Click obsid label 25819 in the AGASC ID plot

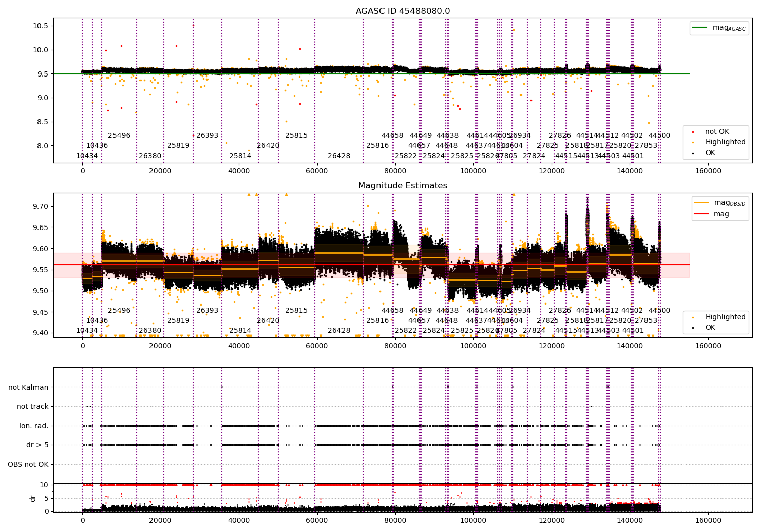pyautogui.click(x=178, y=146)
